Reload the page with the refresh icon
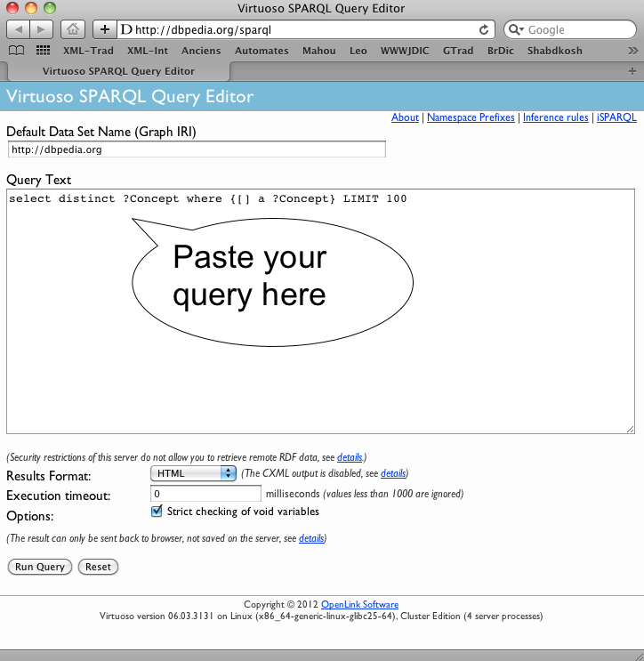 pos(484,29)
